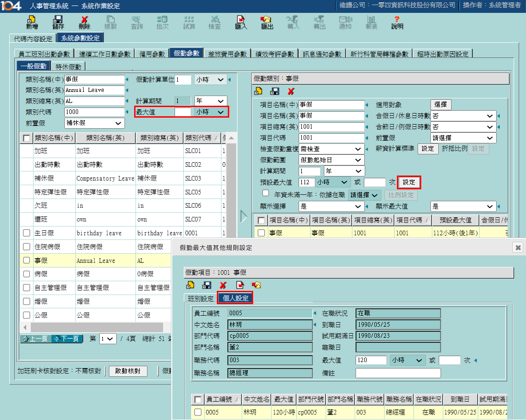Switch to the 班別設定 tab in the dialog
Image resolution: width=526 pixels, height=420 pixels.
(x=201, y=299)
